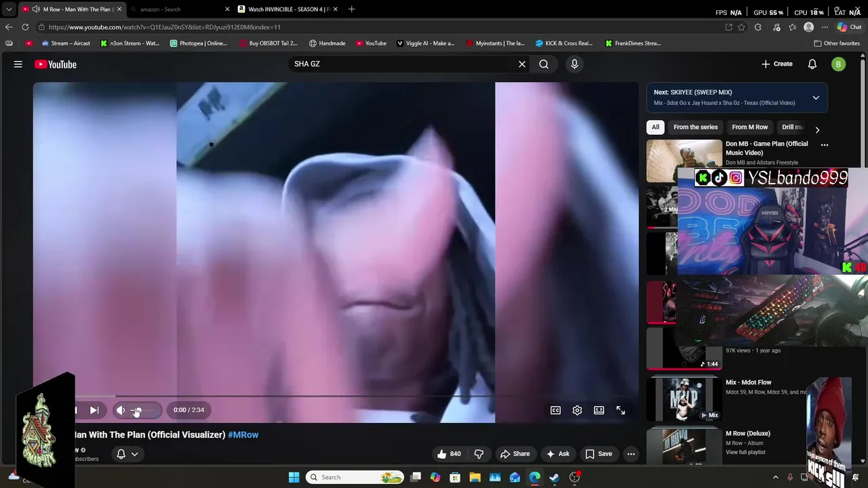Seek on the video progress bar

click(x=336, y=396)
